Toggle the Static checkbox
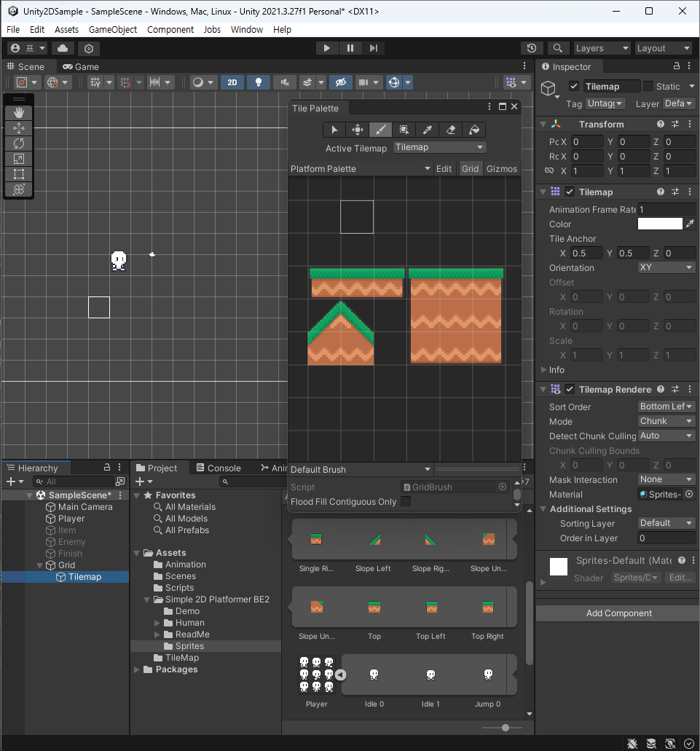The height and width of the screenshot is (751, 700). point(648,86)
